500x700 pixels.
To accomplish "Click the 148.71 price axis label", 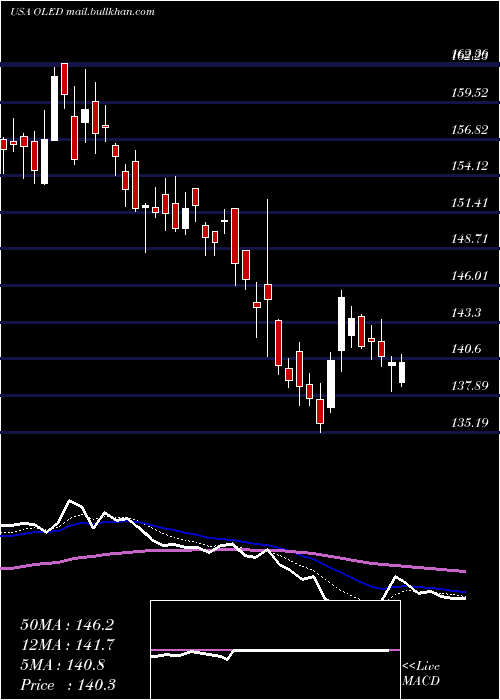I will [469, 239].
